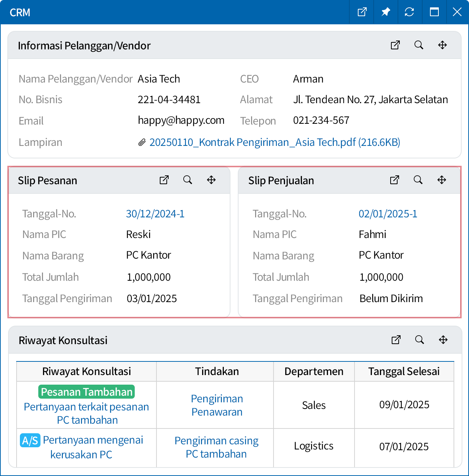Click the paperclip attachment icon
The width and height of the screenshot is (469, 476).
pyautogui.click(x=142, y=143)
